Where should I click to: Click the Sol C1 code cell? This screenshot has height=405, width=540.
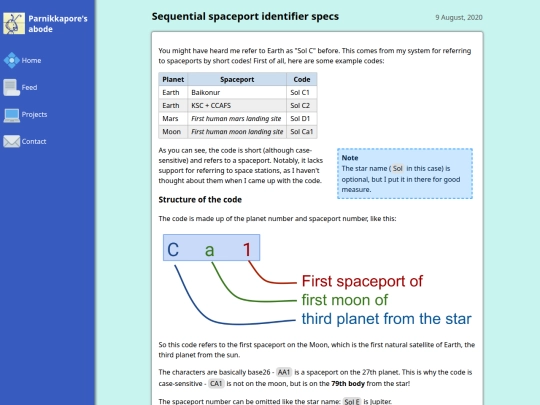(302, 92)
